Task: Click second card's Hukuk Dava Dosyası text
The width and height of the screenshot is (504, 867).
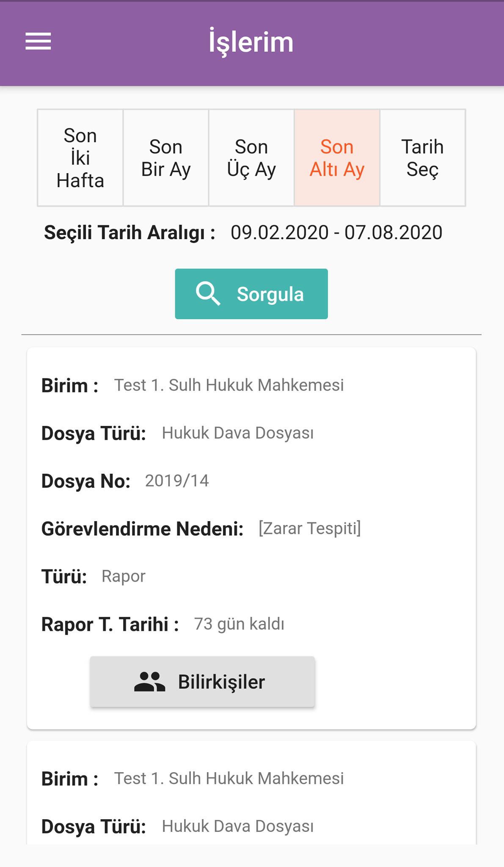Action: click(238, 826)
